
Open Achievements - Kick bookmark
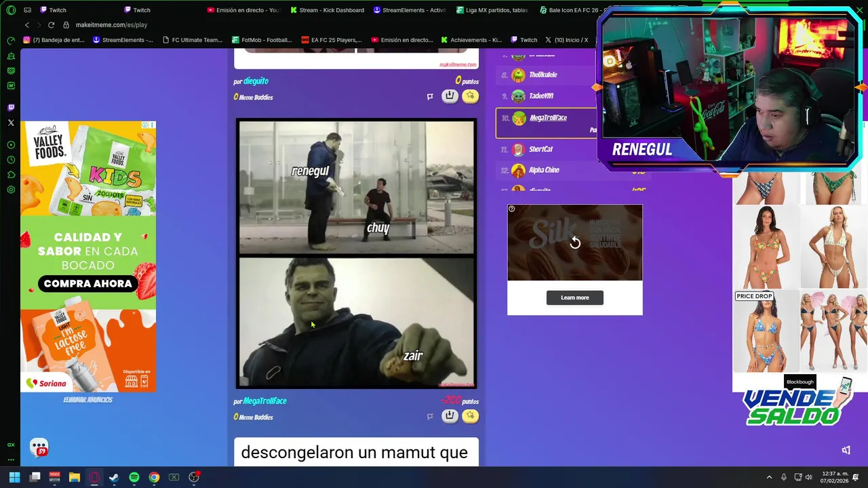point(471,40)
